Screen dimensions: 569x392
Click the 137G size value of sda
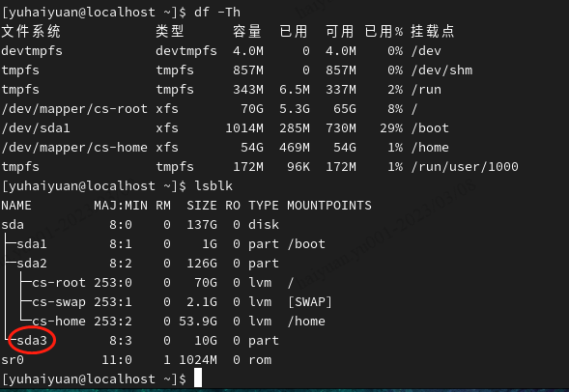[202, 225]
